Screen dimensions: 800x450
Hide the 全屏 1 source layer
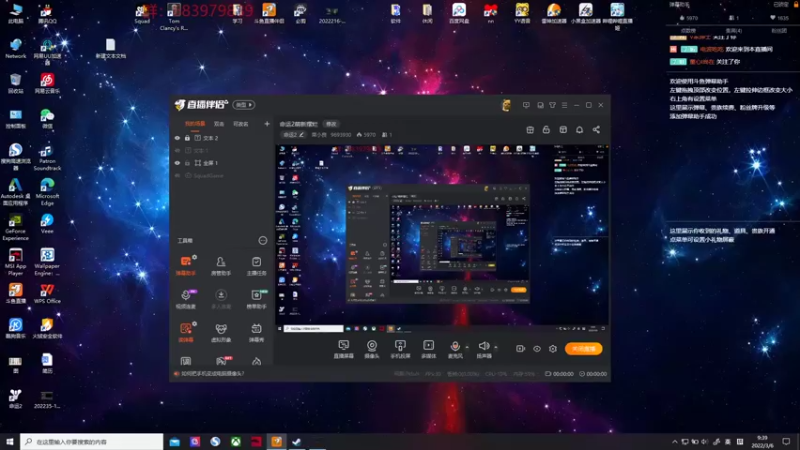(178, 163)
